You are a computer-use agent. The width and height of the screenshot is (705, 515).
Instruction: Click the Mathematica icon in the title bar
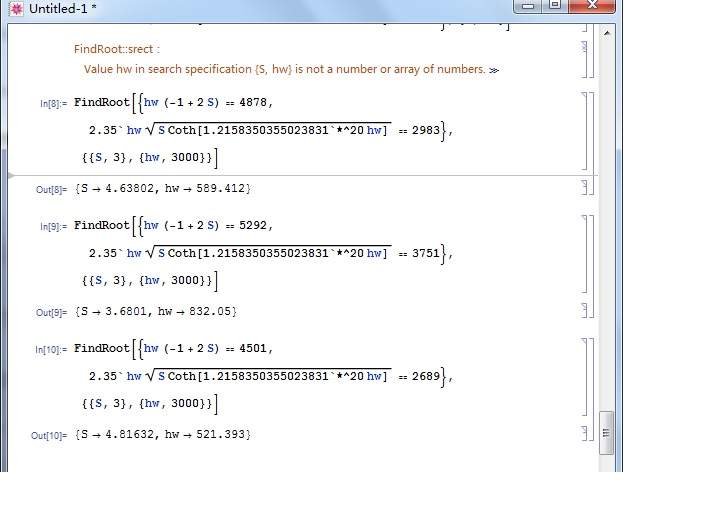coord(16,9)
